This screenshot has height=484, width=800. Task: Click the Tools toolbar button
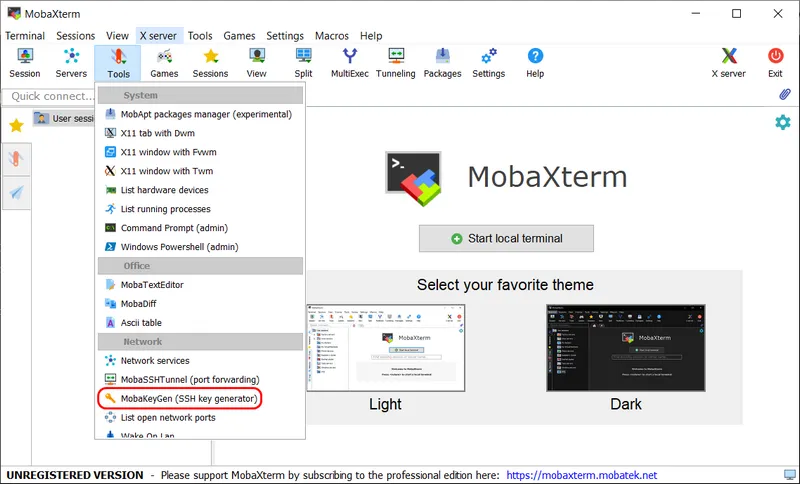click(118, 63)
